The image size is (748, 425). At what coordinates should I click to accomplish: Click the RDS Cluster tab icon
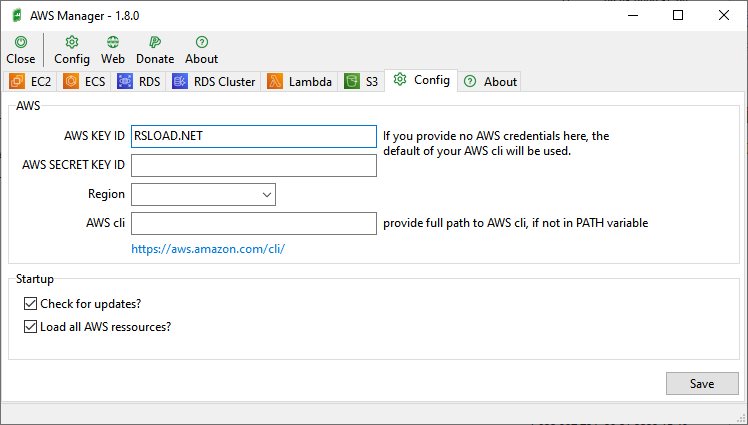coord(179,81)
